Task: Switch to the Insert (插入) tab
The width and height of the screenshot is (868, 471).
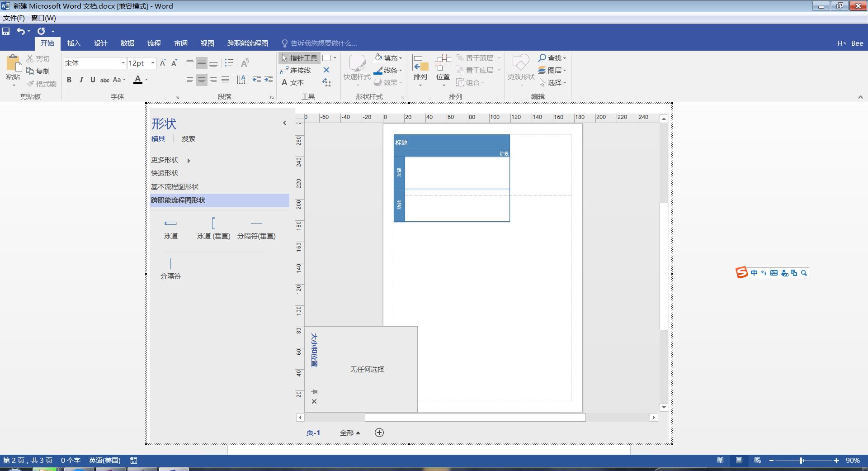Action: point(74,43)
